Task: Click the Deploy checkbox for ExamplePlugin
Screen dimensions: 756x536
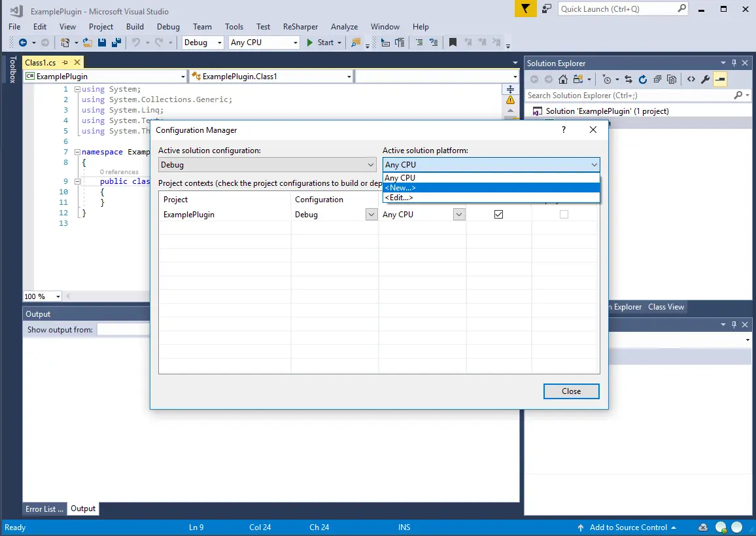Action: tap(564, 214)
